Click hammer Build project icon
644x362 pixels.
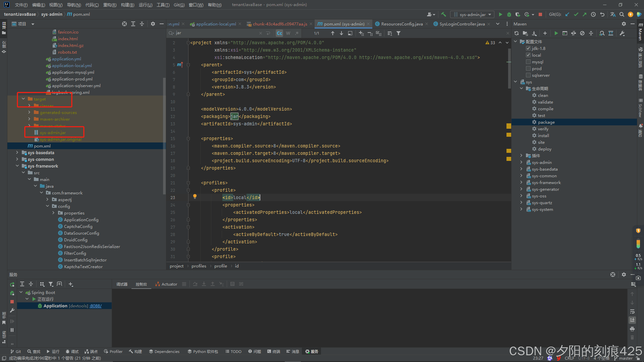443,14
